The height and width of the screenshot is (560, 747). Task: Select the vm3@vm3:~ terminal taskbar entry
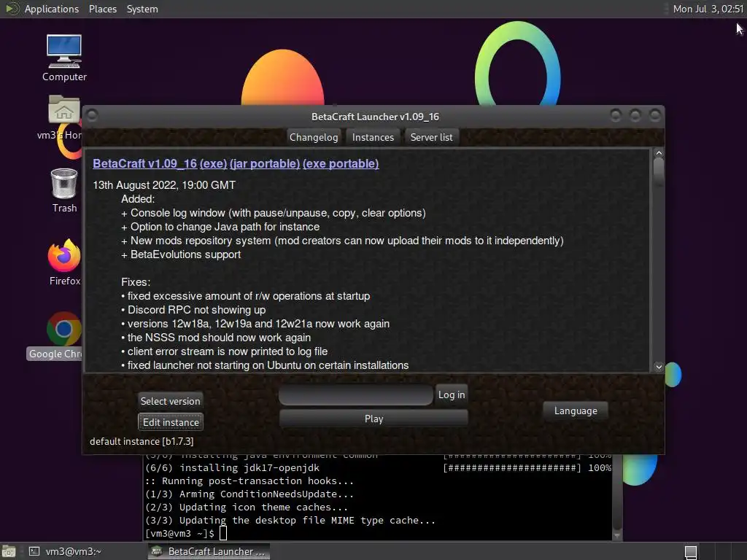tap(66, 551)
